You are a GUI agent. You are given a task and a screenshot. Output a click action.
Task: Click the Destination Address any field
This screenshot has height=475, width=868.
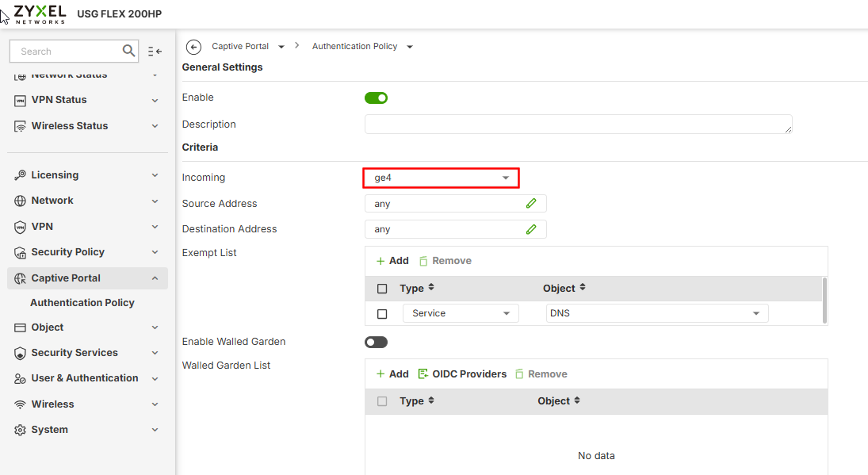click(x=455, y=228)
